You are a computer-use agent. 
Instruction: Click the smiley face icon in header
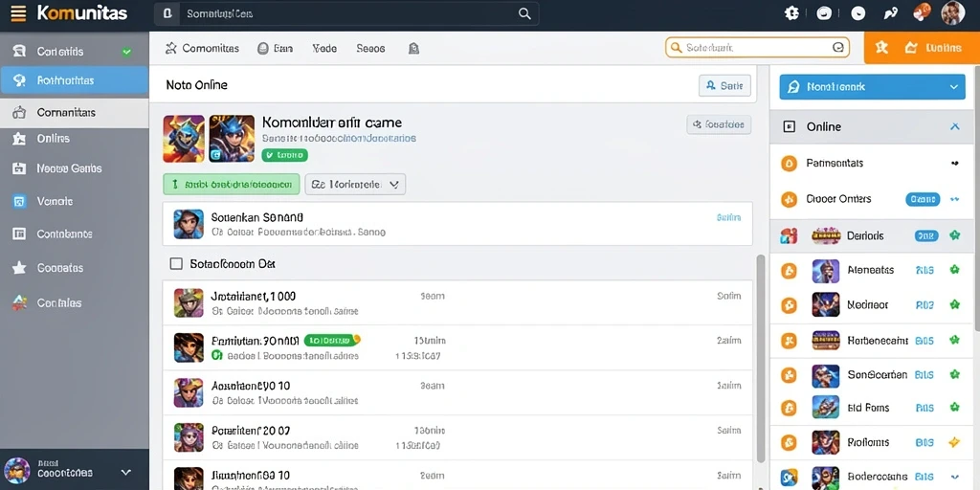824,13
